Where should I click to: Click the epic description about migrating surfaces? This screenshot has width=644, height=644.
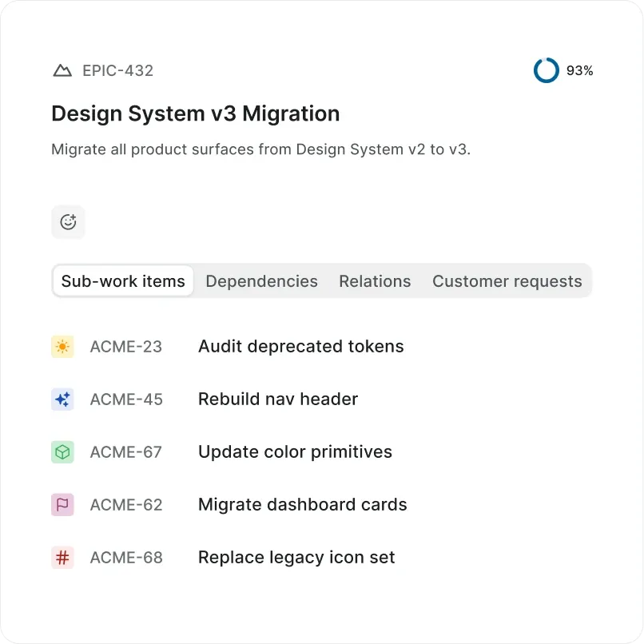260,149
